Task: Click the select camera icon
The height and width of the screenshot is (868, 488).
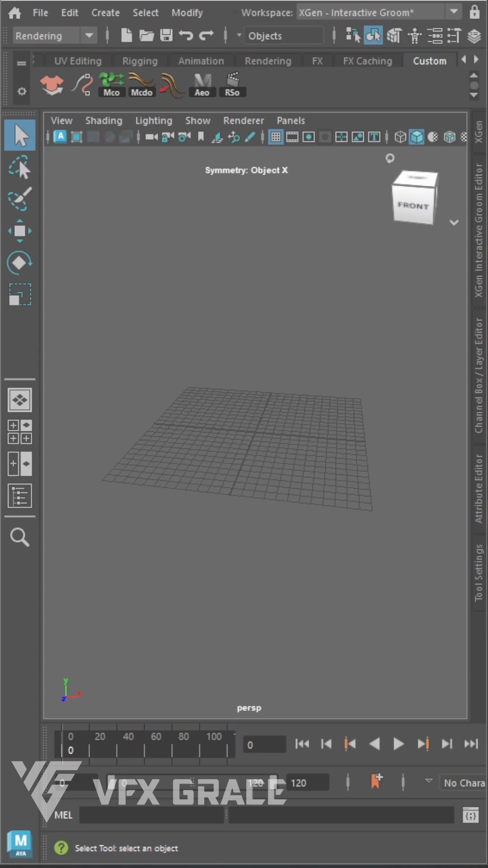Action: point(151,137)
